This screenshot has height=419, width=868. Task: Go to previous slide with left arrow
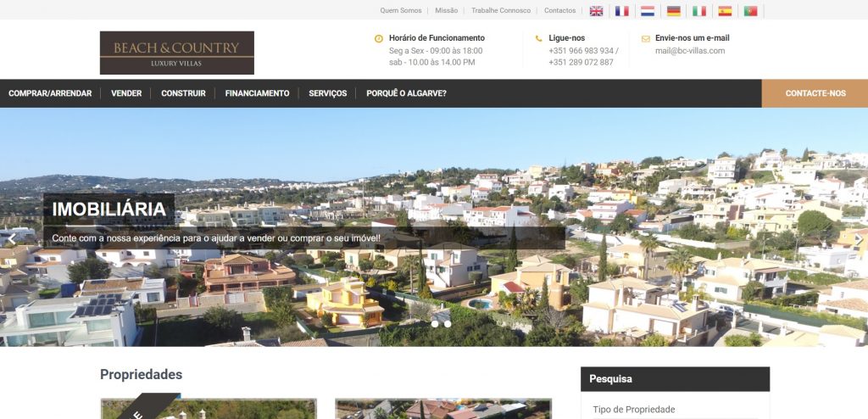tap(11, 239)
